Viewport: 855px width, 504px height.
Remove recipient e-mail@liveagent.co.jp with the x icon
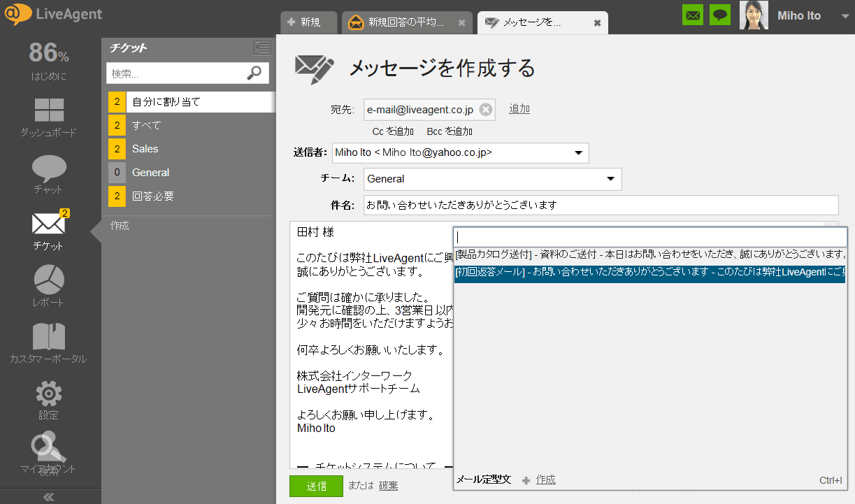coord(486,110)
